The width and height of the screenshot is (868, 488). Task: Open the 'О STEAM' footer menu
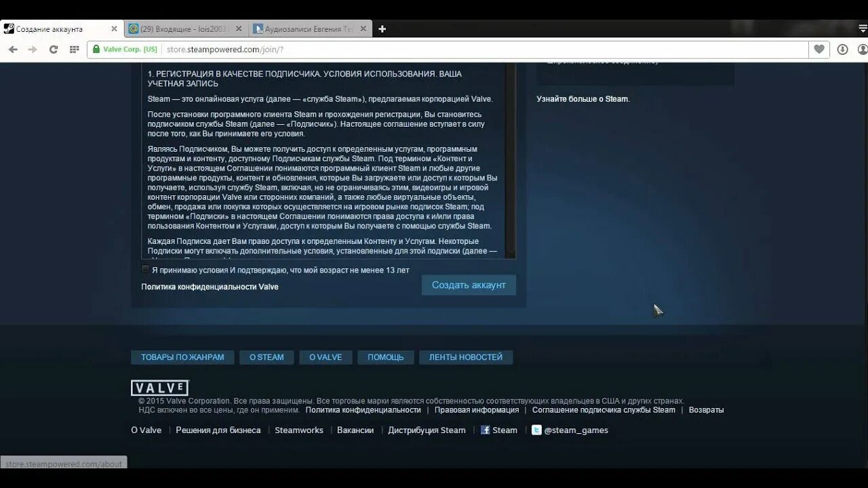pyautogui.click(x=267, y=357)
